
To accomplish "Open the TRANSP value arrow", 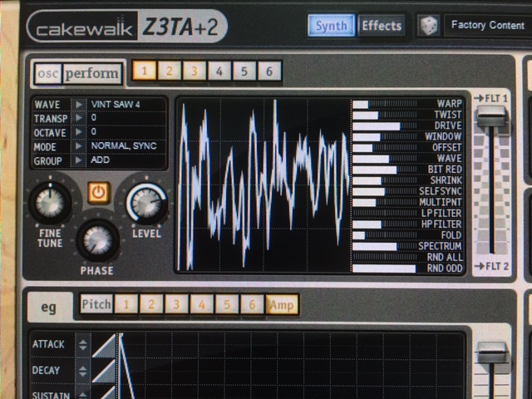I will [79, 118].
